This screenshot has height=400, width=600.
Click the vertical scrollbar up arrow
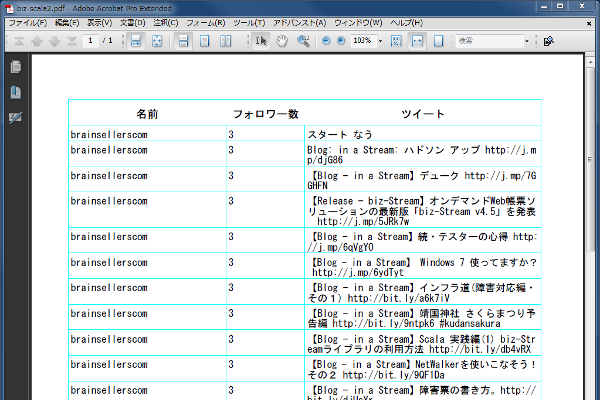590,62
